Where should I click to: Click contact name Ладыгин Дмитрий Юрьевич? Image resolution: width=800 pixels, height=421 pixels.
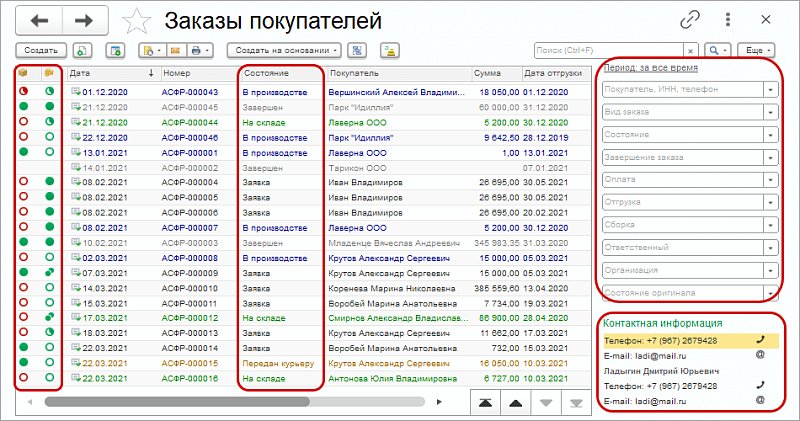(x=661, y=371)
